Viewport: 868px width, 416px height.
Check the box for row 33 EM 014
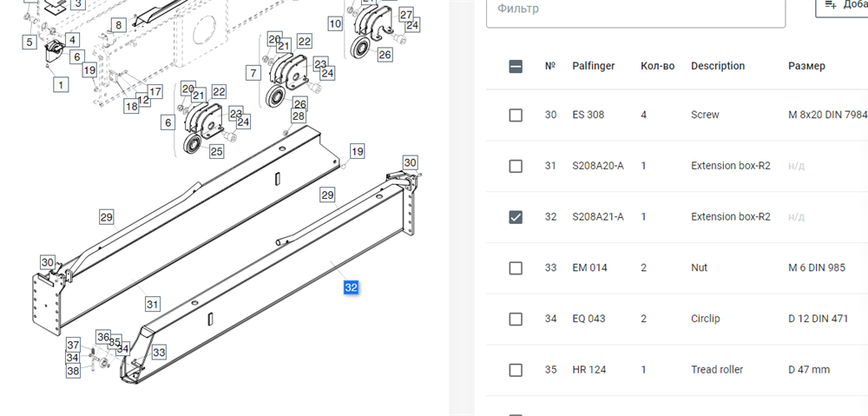[516, 267]
